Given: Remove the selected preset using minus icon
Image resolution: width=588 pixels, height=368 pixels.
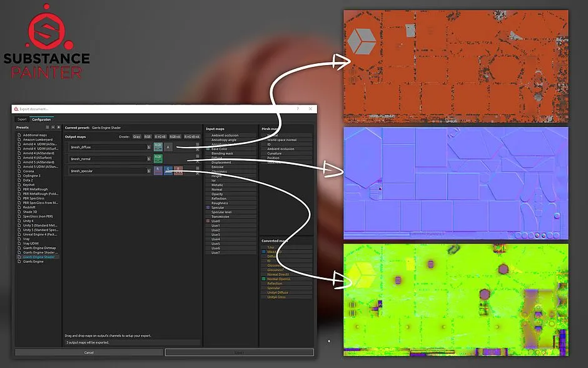Looking at the screenshot, I should [x=53, y=127].
